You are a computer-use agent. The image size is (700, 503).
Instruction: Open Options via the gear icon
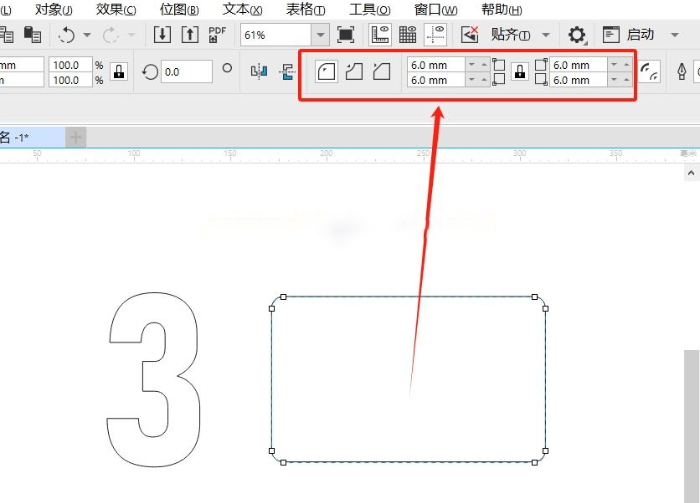(577, 35)
